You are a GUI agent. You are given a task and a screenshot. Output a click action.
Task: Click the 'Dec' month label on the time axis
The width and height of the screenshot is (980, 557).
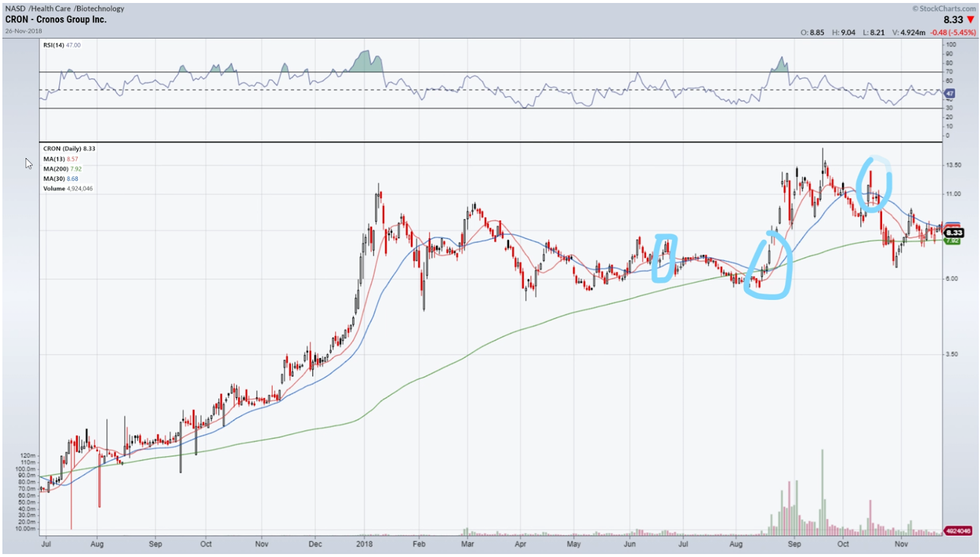[x=315, y=544]
